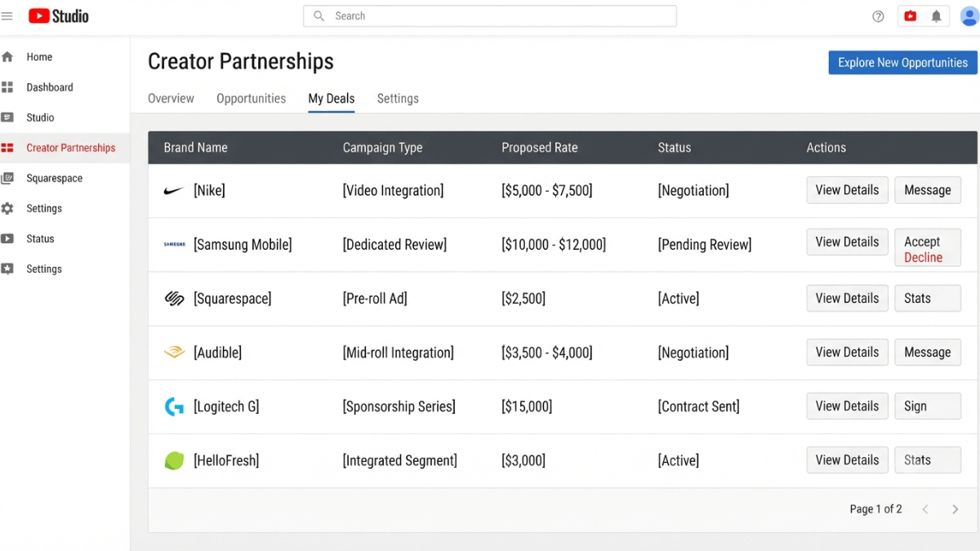Image resolution: width=980 pixels, height=551 pixels.
Task: Open the help question mark icon
Action: pyautogui.click(x=879, y=16)
